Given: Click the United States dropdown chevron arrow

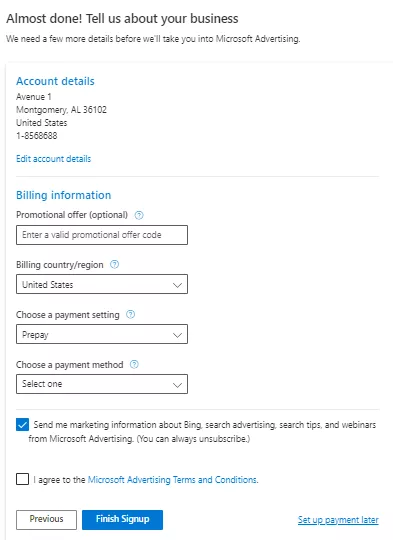Looking at the screenshot, I should tap(177, 285).
